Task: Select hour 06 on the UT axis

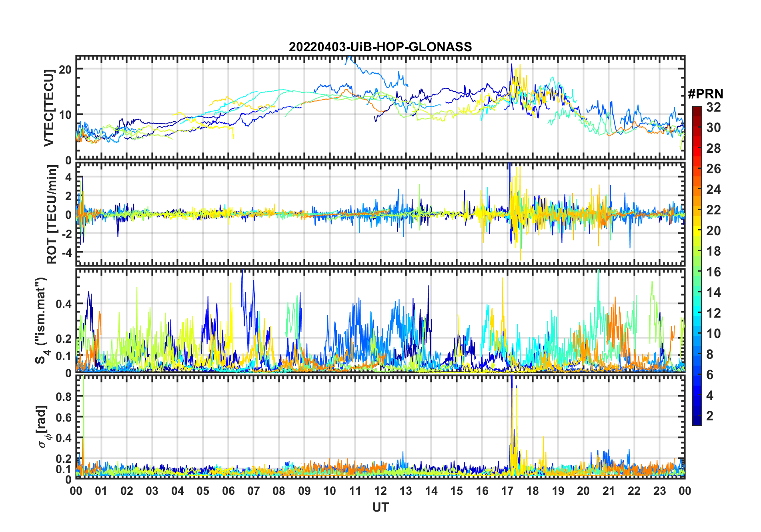Action: [x=228, y=491]
